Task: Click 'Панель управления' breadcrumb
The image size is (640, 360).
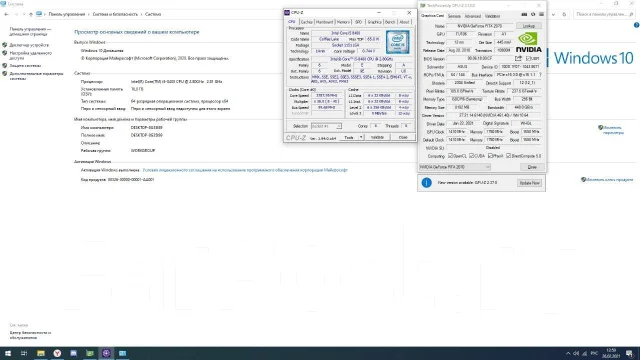Action: click(x=67, y=14)
